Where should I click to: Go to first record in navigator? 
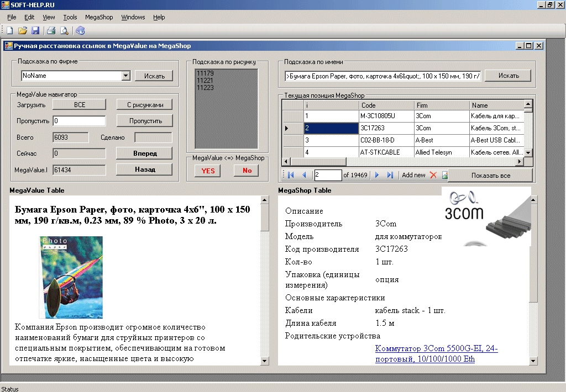point(291,175)
